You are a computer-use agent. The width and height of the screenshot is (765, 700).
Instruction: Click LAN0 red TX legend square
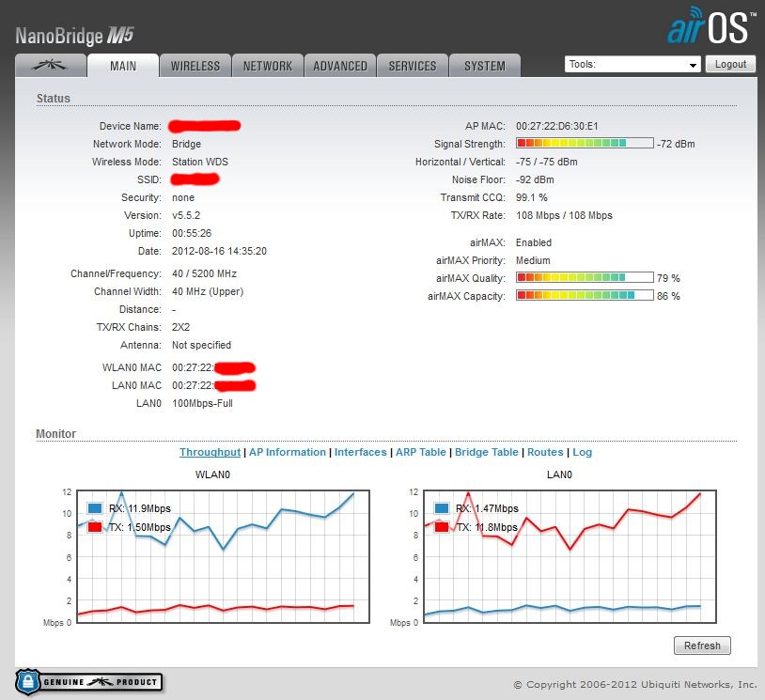pyautogui.click(x=442, y=527)
